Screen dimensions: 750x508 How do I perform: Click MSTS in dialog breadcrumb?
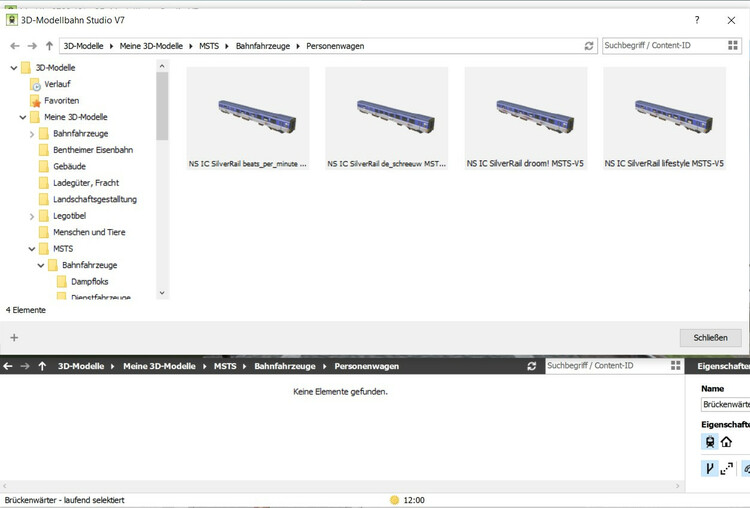tap(209, 46)
